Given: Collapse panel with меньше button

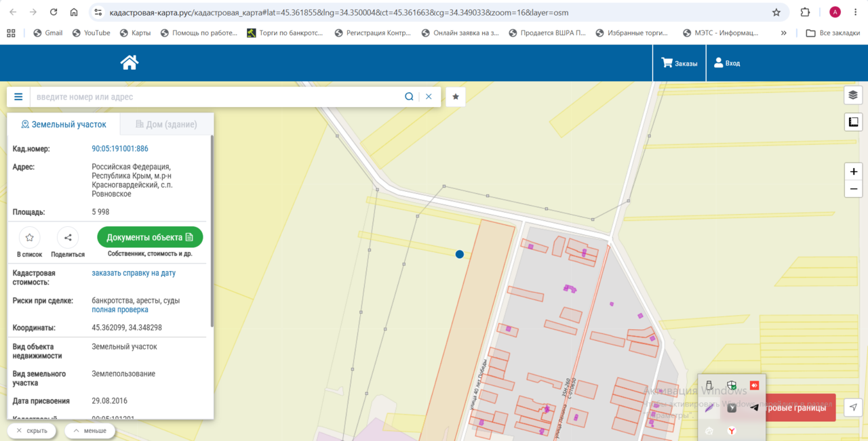Looking at the screenshot, I should [90, 431].
